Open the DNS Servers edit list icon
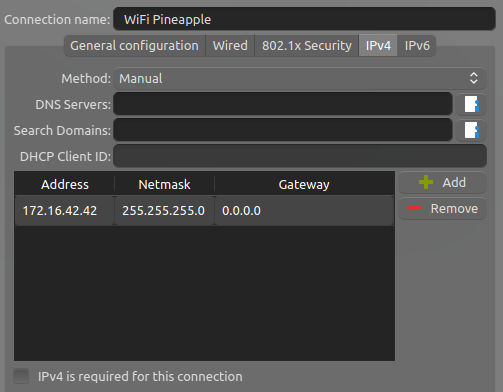The width and height of the screenshot is (503, 392). pyautogui.click(x=471, y=104)
